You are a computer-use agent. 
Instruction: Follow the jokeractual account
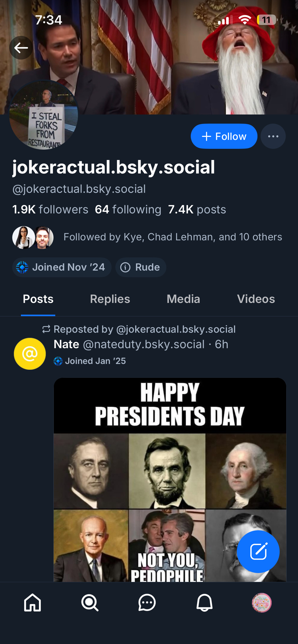point(224,136)
